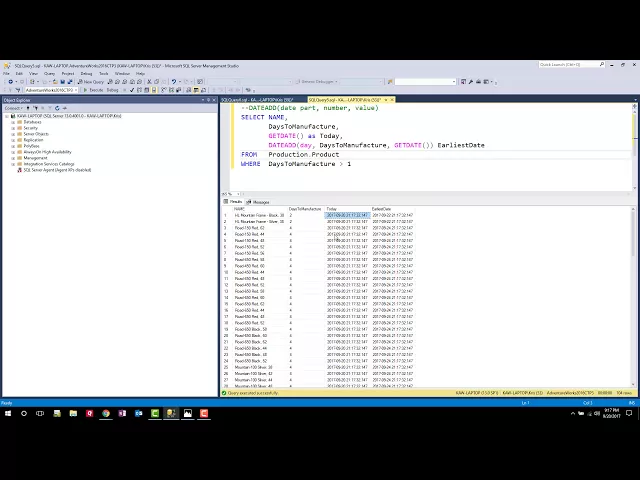Screen dimensions: 640x480
Task: Click the wrench Properties toolbar icon
Action: (x=471, y=82)
